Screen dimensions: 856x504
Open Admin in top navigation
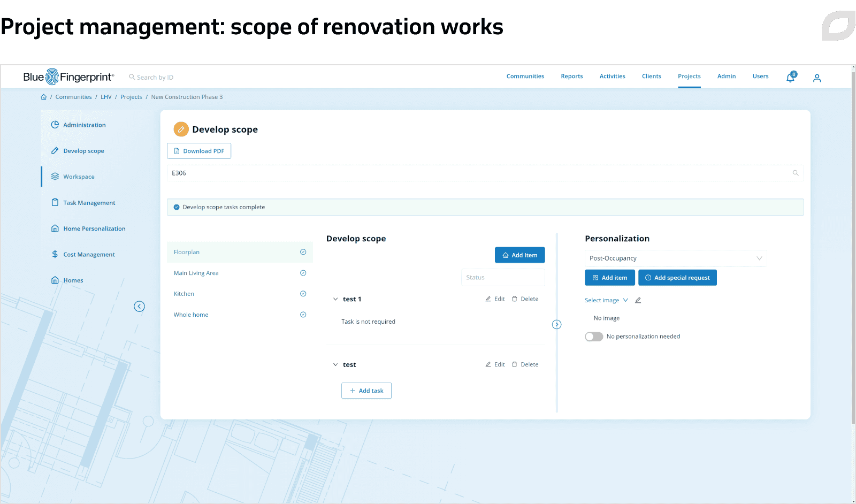pos(727,77)
